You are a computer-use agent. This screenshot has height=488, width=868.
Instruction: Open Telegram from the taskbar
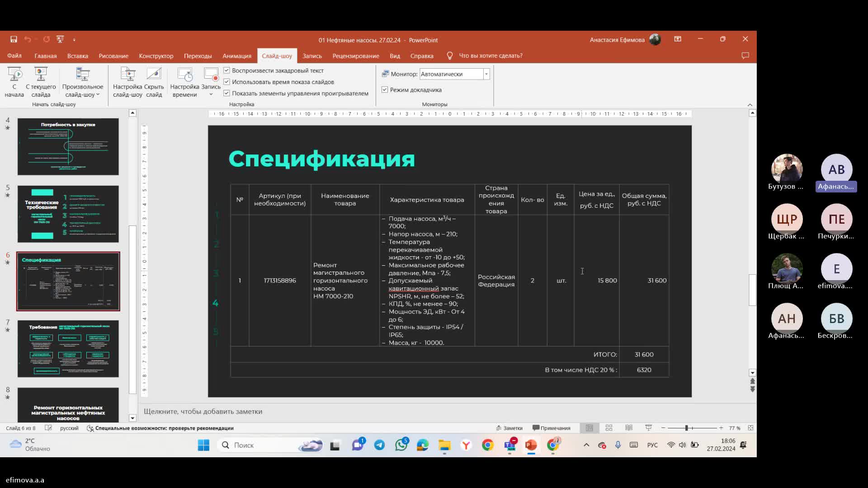point(379,445)
